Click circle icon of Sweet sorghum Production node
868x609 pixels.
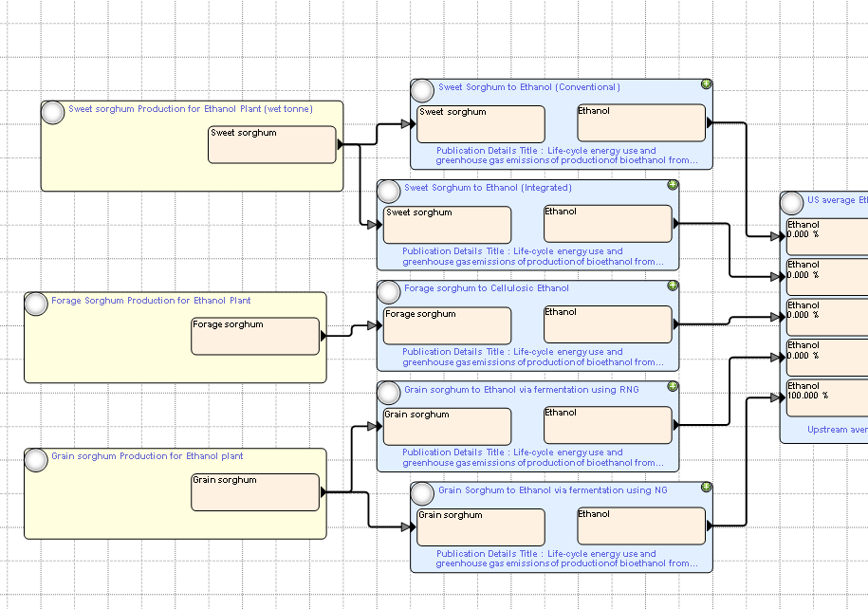coord(53,112)
